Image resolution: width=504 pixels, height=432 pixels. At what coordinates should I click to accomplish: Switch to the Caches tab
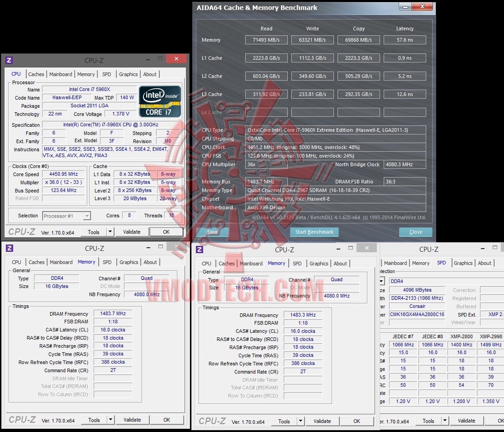(x=36, y=74)
